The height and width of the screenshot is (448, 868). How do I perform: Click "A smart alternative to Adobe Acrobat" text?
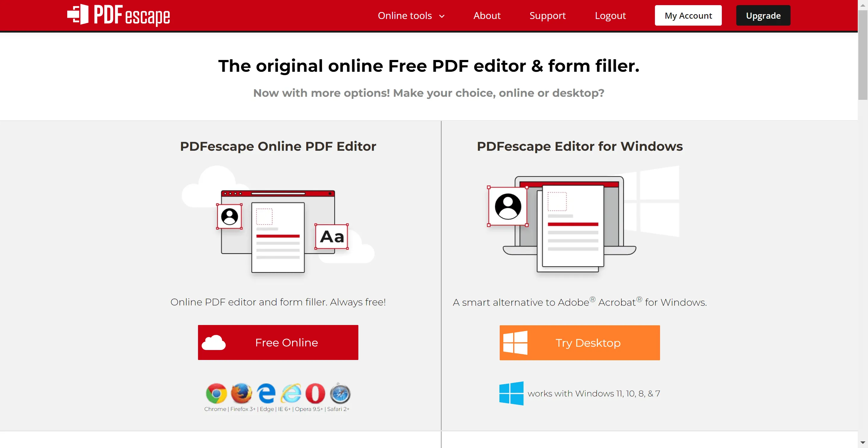tap(580, 302)
